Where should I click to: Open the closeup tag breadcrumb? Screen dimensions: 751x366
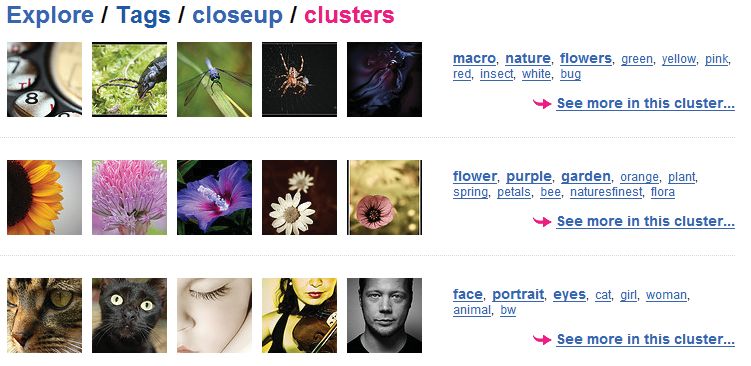238,15
